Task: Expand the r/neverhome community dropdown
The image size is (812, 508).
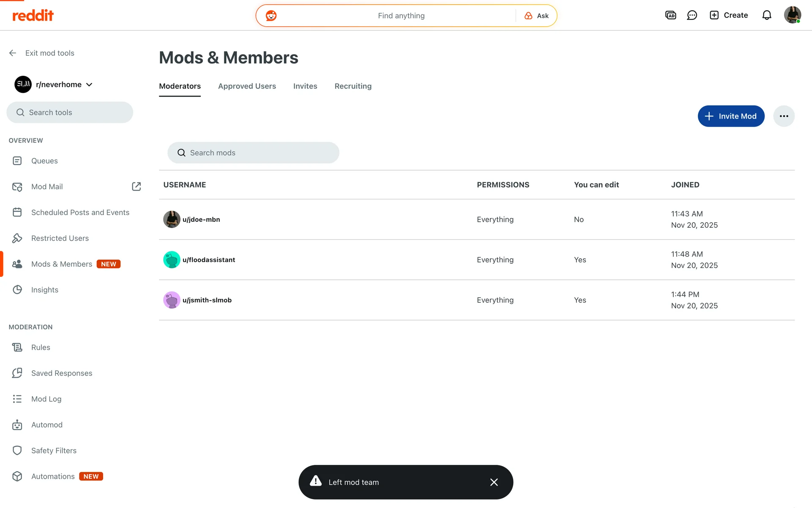Action: click(89, 85)
